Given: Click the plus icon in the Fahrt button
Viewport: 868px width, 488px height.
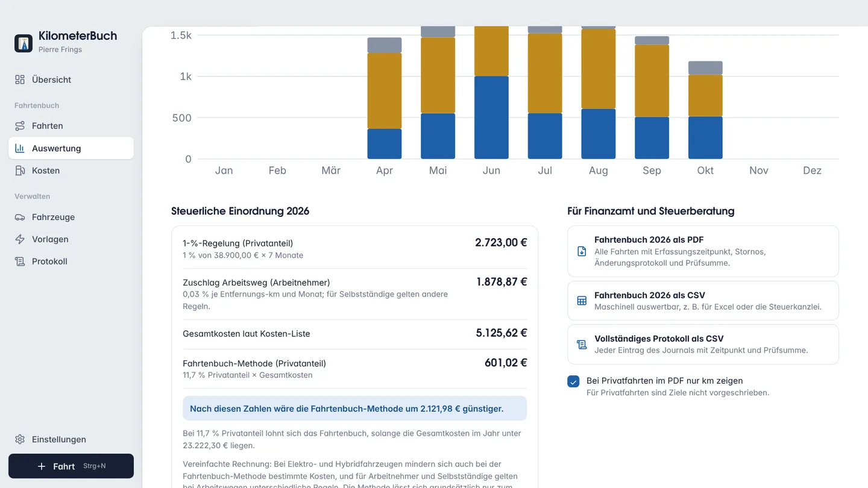Looking at the screenshot, I should [x=42, y=466].
